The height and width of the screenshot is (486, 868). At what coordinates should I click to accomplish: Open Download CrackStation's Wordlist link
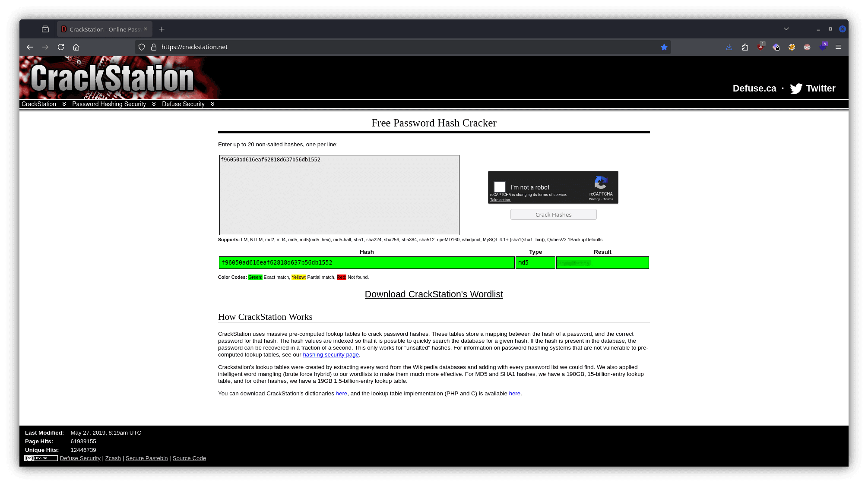point(434,294)
